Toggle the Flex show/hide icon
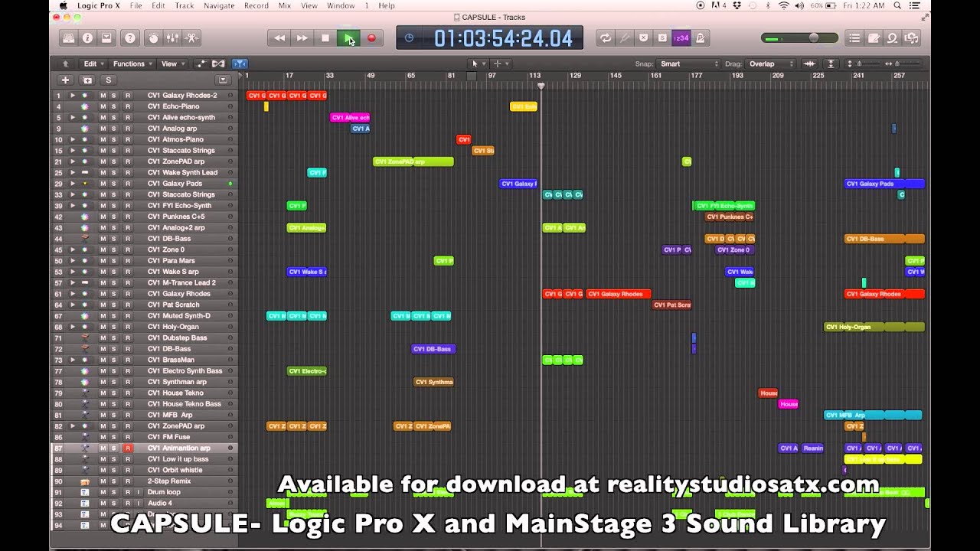This screenshot has width=980, height=551. (218, 64)
